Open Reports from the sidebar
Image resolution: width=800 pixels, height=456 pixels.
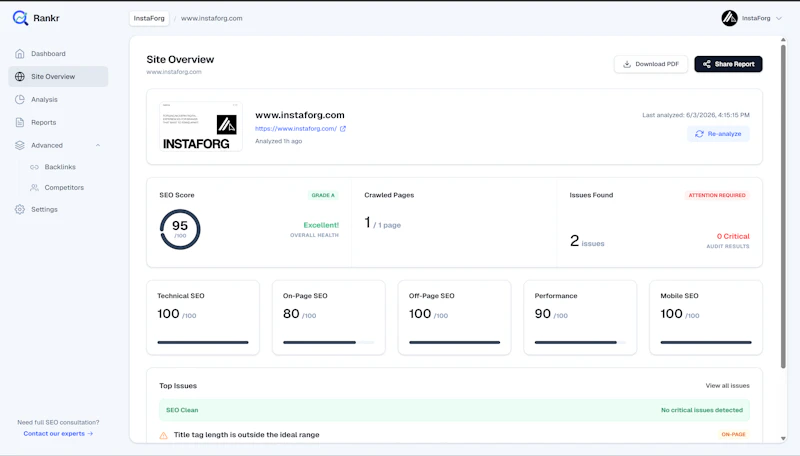click(58, 122)
